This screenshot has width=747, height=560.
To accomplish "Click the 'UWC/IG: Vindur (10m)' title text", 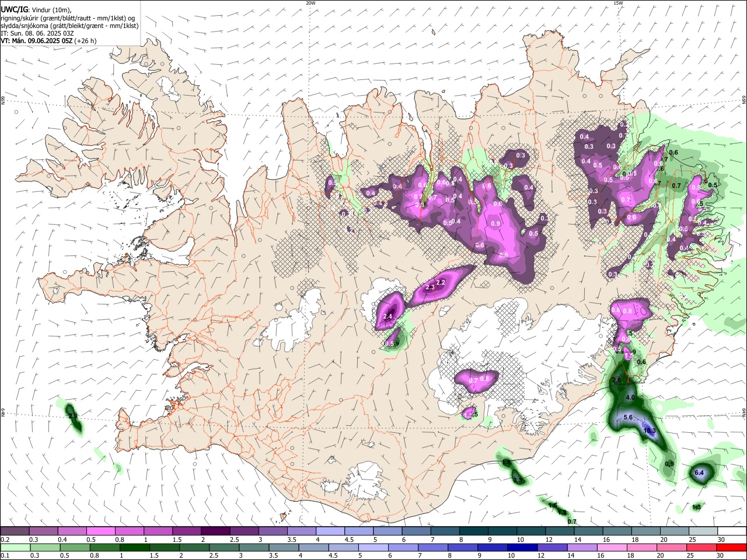I will (36, 10).
